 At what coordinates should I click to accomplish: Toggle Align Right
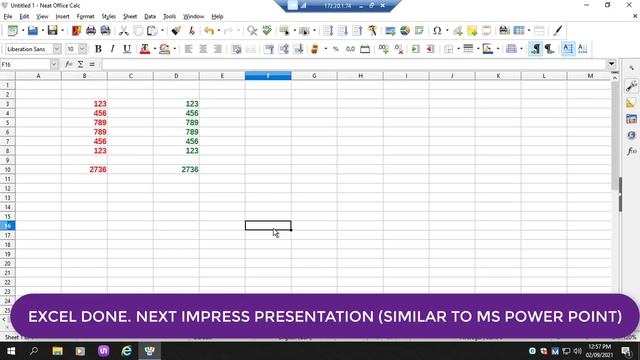218,49
